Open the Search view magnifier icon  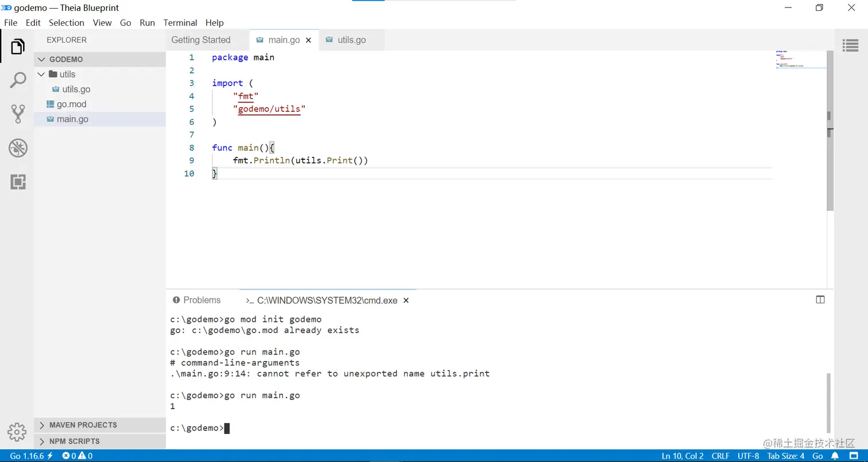[17, 79]
